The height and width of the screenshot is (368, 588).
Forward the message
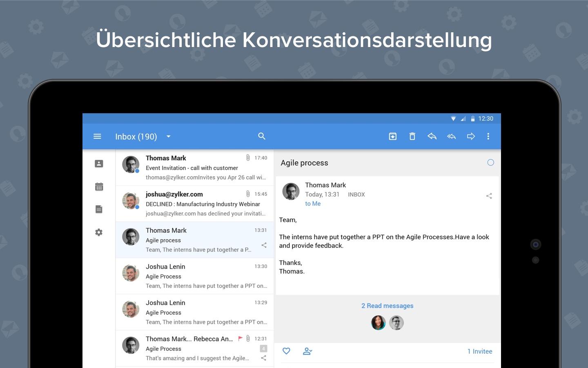[471, 136]
